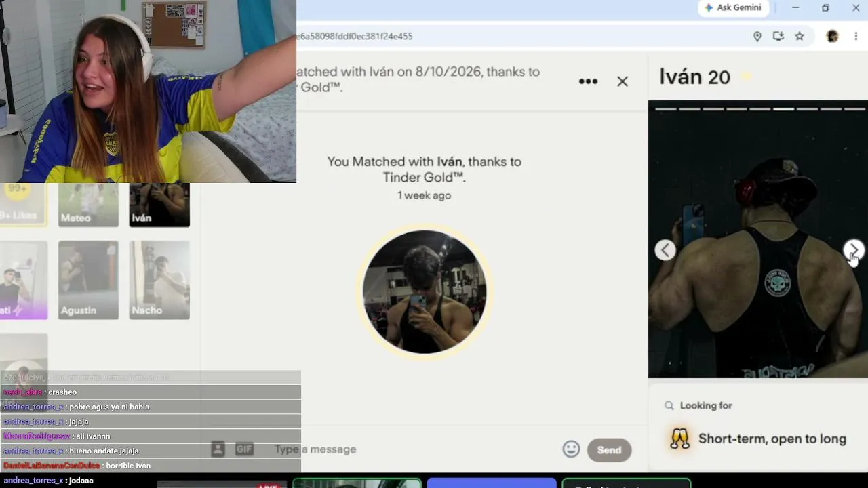Show Iván's previous profile photo

[x=665, y=250]
